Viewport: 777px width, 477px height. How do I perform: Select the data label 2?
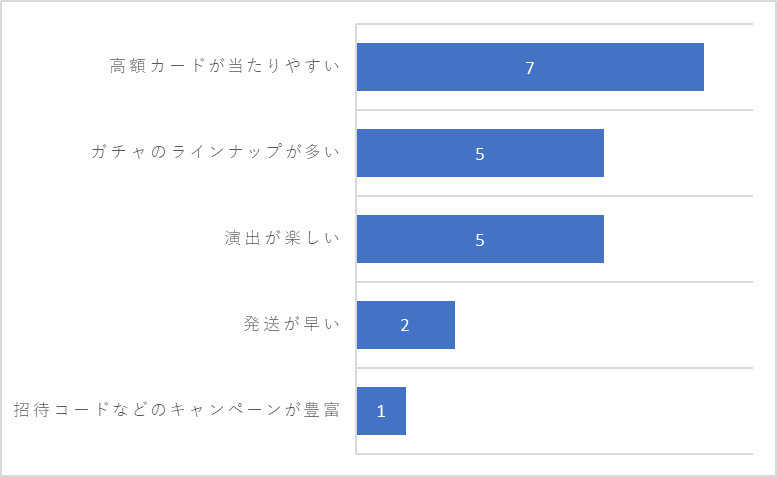(405, 325)
